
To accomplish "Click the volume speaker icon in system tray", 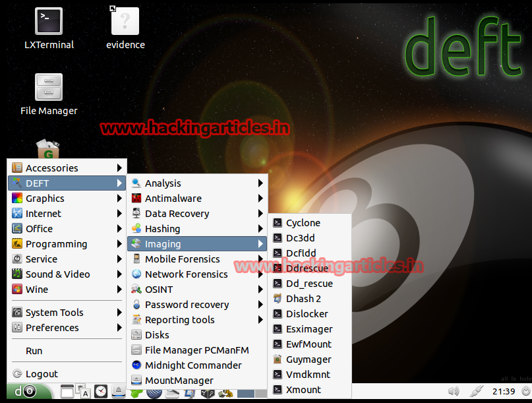I will point(454,391).
